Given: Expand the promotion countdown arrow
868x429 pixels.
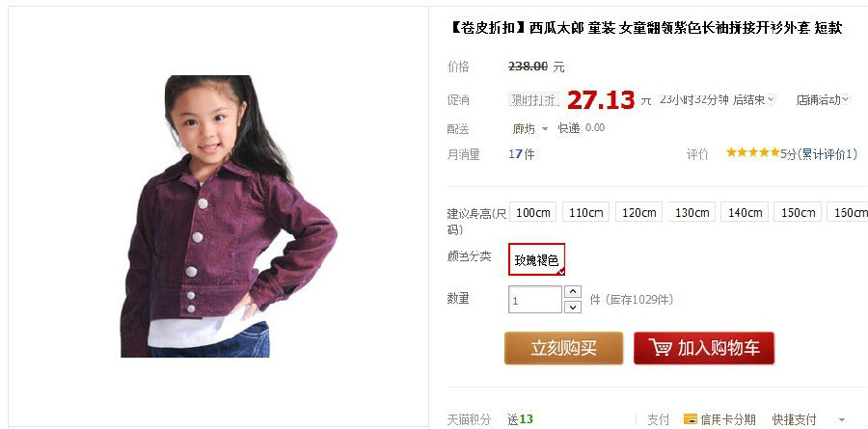Looking at the screenshot, I should coord(771,99).
